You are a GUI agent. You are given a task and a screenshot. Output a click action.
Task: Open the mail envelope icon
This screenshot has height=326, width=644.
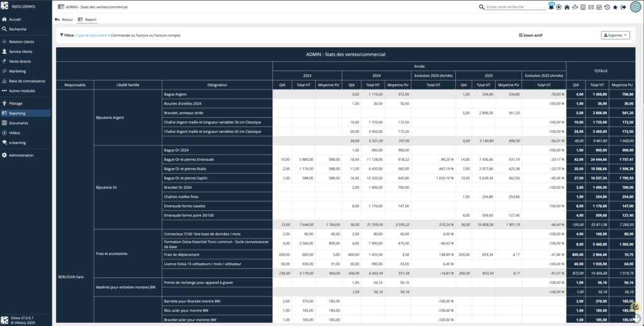pyautogui.click(x=591, y=7)
